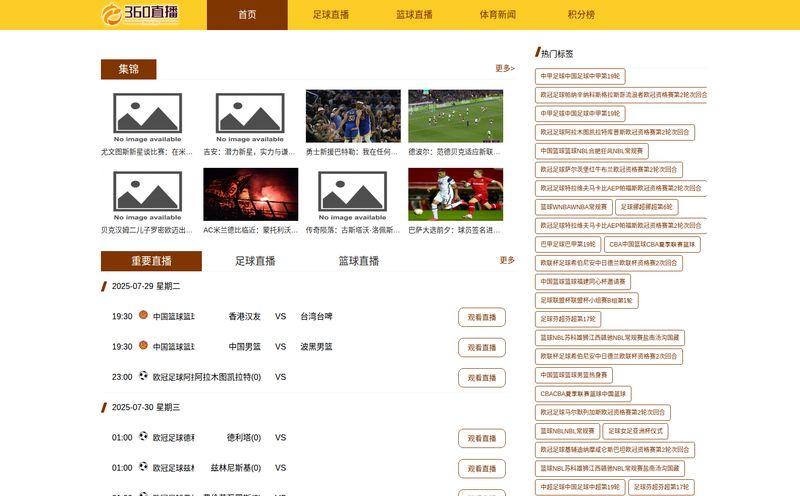Click soccer ball icon on 23:00 match
Screen dimensions: 800x496
[x=143, y=376]
